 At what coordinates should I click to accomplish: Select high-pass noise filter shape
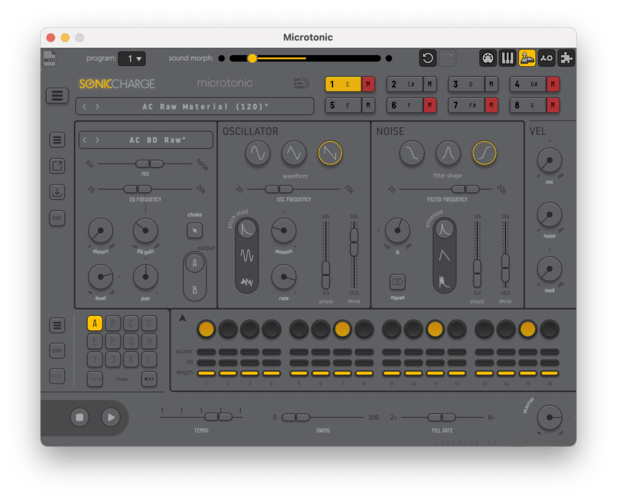tap(484, 153)
